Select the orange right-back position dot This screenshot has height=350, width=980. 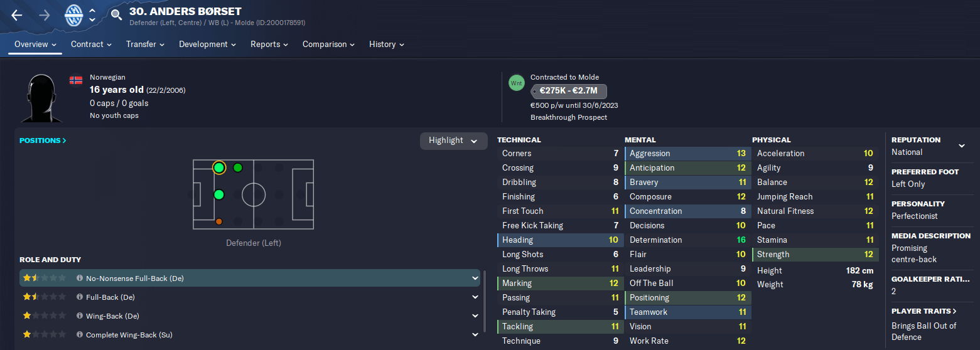point(218,221)
